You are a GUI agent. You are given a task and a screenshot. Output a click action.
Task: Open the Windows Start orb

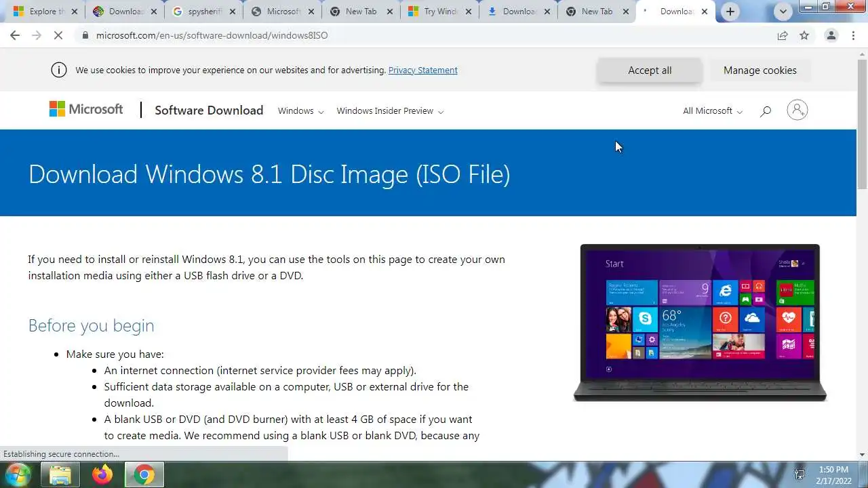click(x=18, y=474)
